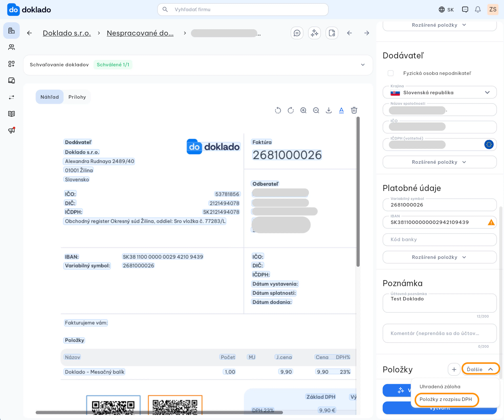
Task: Rotate the preview counterclockwise
Action: coord(278,110)
